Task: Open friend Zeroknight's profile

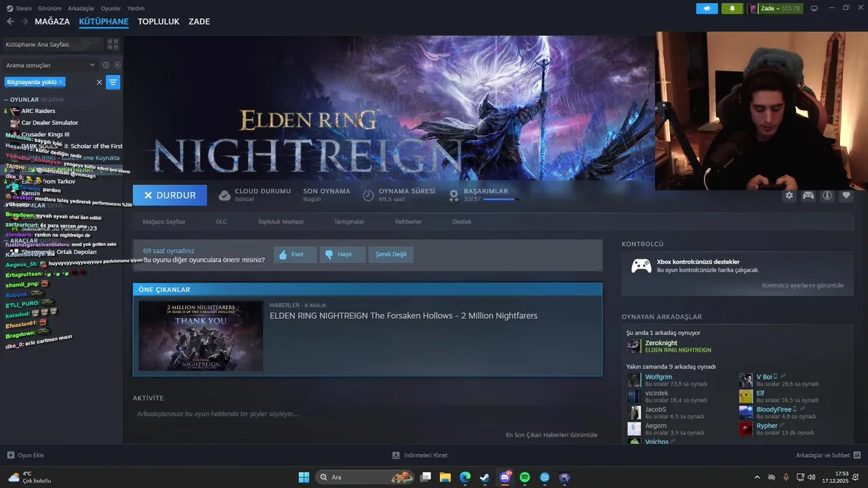Action: pos(660,343)
